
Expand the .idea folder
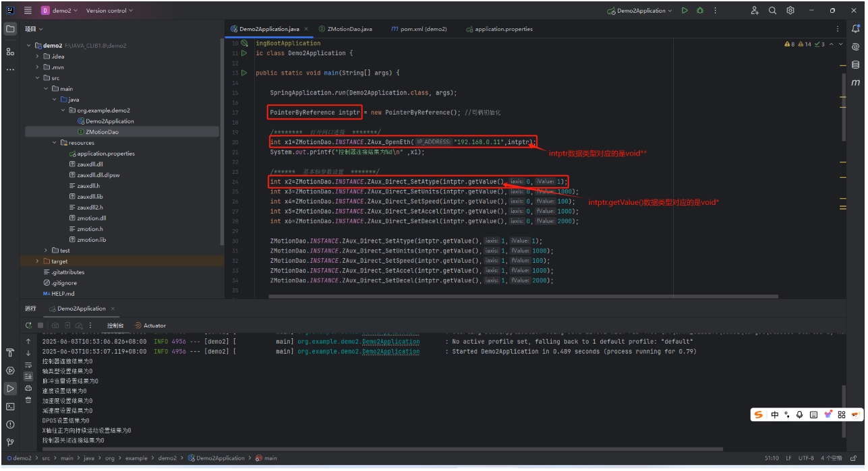pyautogui.click(x=38, y=57)
